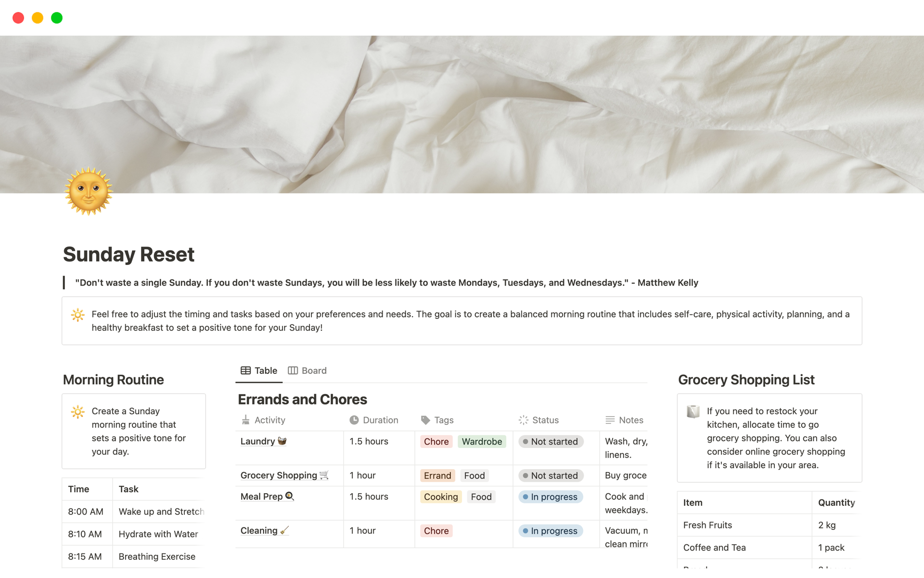Click the Wardrobe tag on Laundry
This screenshot has height=578, width=924.
[482, 442]
